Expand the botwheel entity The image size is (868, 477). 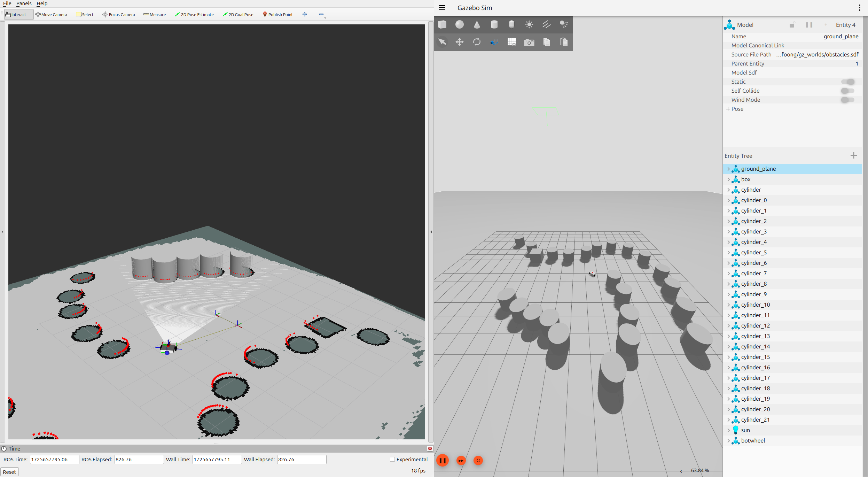pyautogui.click(x=728, y=440)
